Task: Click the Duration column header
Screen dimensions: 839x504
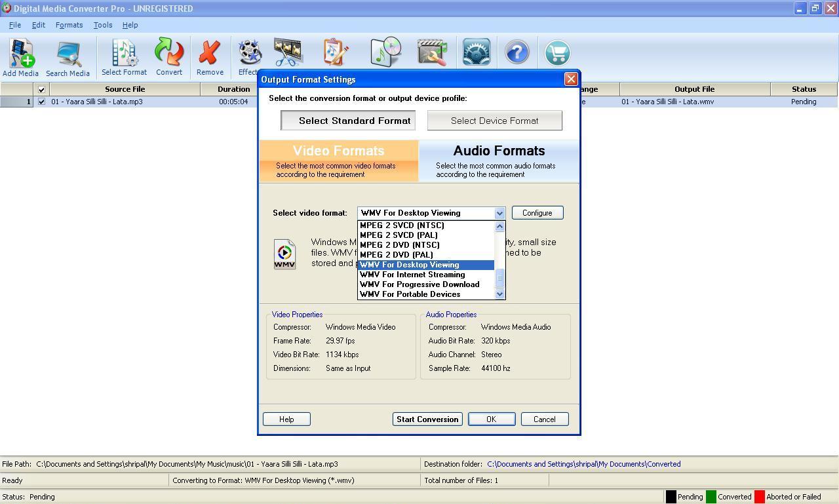Action: tap(233, 89)
